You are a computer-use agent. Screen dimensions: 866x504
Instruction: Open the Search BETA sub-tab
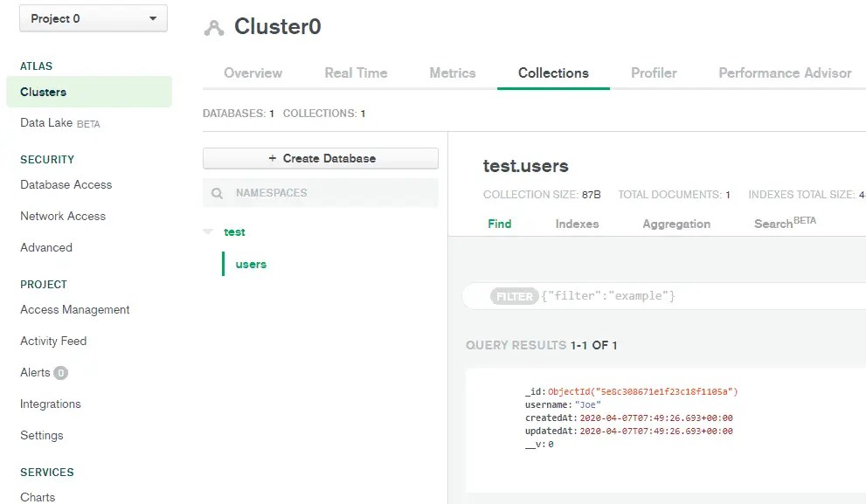point(785,223)
